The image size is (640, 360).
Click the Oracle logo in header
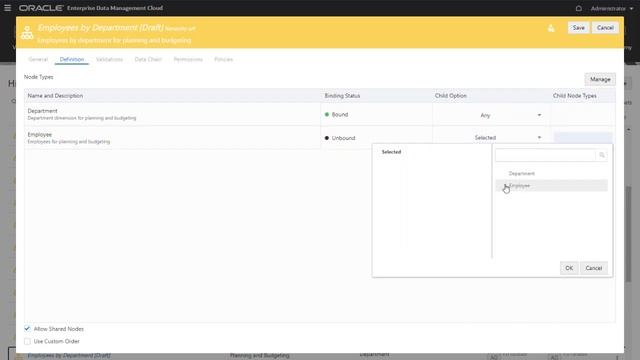click(41, 8)
